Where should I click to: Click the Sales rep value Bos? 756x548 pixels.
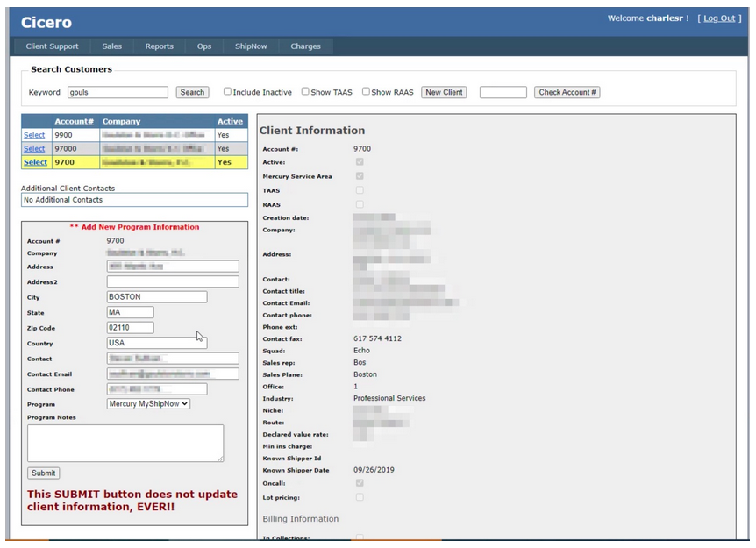coord(360,362)
